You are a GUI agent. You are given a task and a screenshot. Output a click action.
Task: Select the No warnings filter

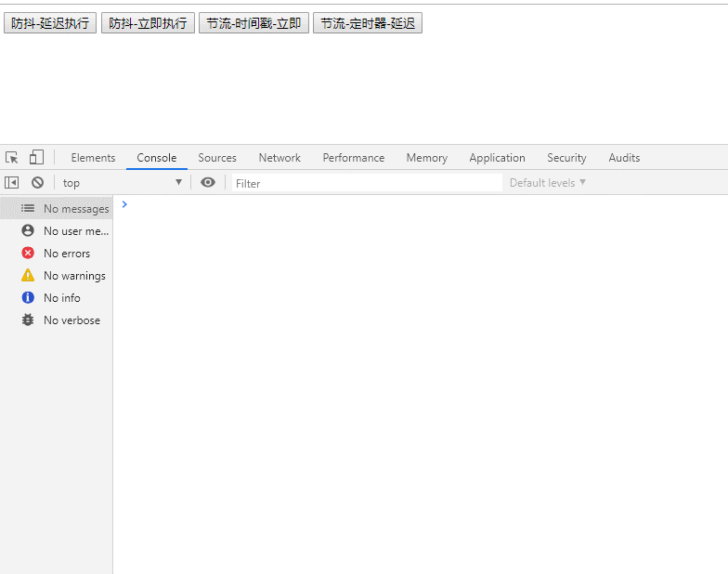[73, 276]
